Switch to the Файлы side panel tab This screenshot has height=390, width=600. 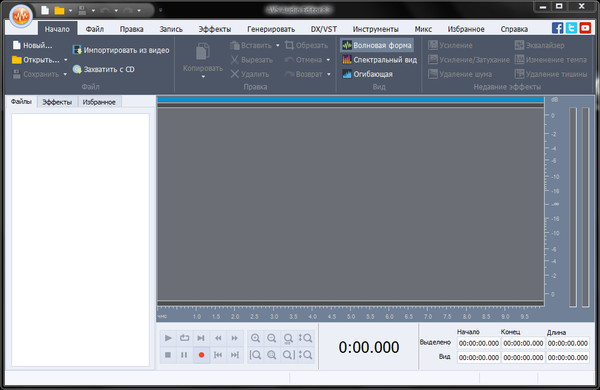tap(21, 101)
